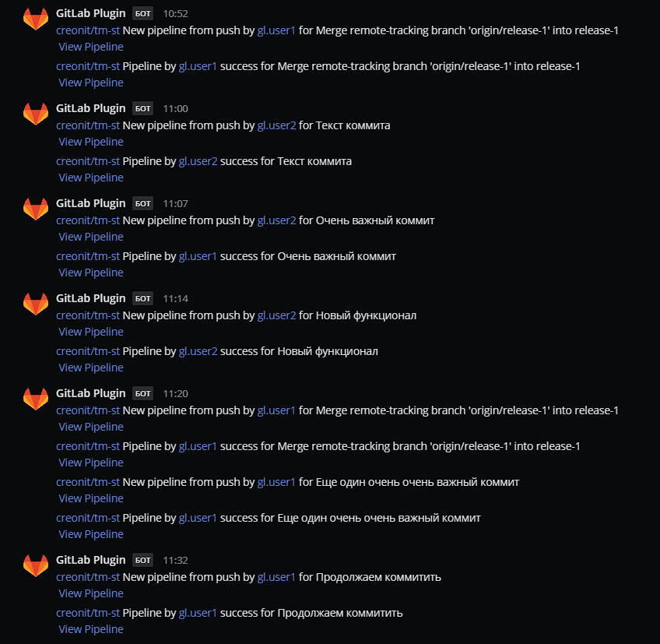Open the GitLab avatar beside the 11:00 message

tap(36, 114)
